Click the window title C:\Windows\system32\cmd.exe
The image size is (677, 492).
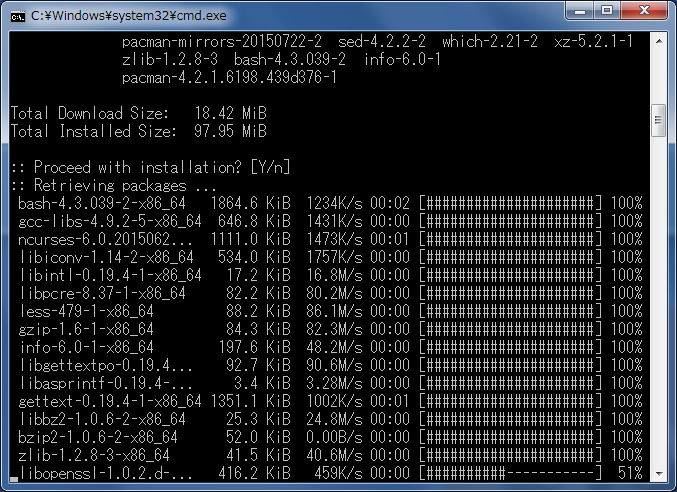click(129, 16)
